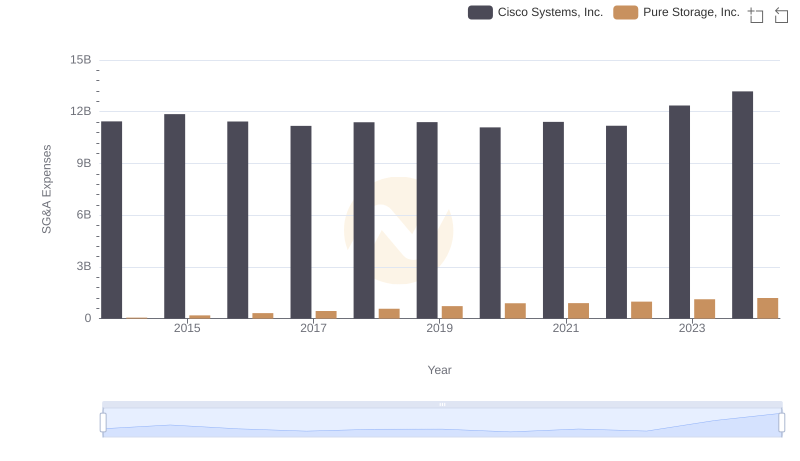Image resolution: width=800 pixels, height=461 pixels.
Task: Toggle the Pure Storage, Inc. legend entry
Action: 677,12
